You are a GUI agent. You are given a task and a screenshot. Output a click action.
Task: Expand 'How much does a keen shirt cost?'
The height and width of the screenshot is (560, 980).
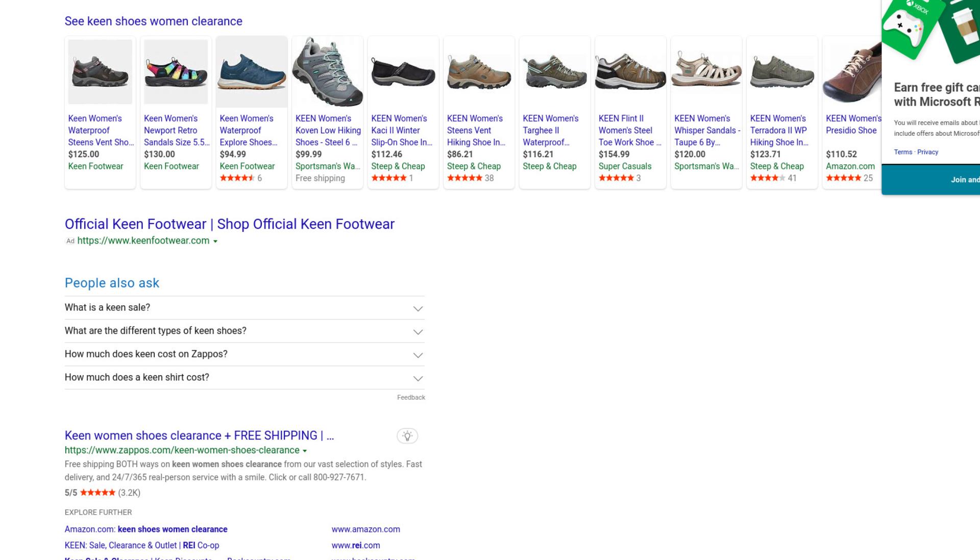pos(244,378)
